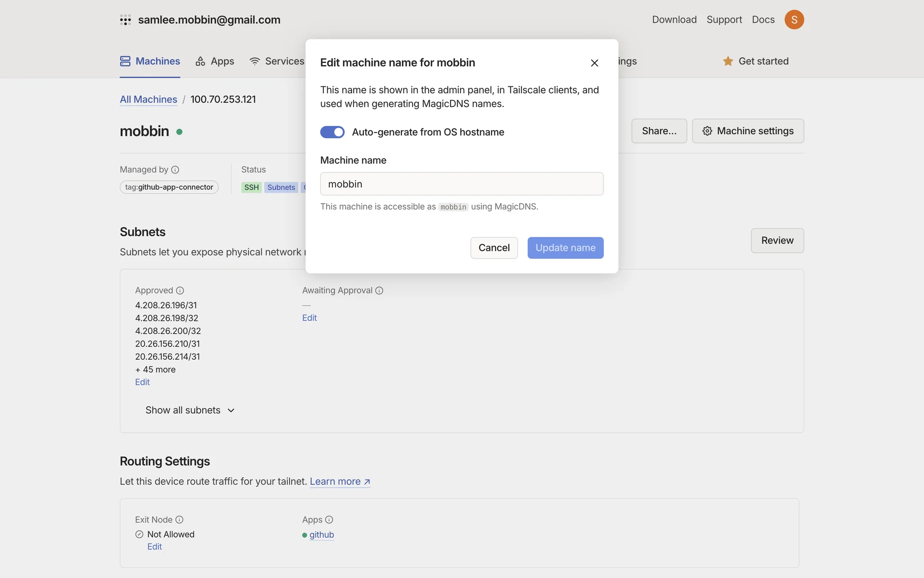
Task: Open the Share... options
Action: (659, 131)
